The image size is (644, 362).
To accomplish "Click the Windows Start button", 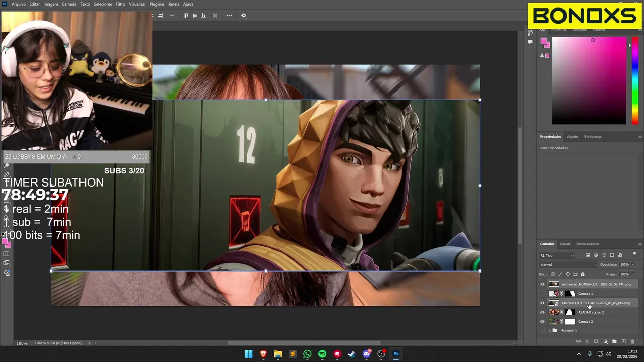I will click(x=248, y=354).
